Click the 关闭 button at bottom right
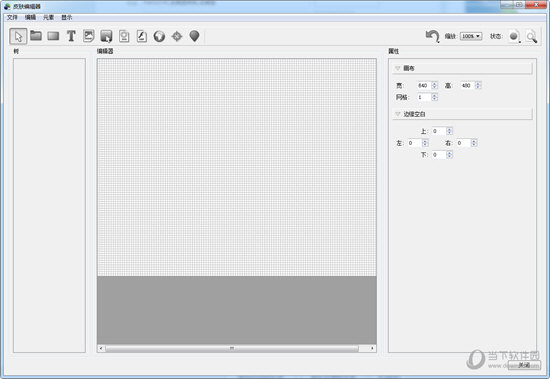 [x=524, y=365]
